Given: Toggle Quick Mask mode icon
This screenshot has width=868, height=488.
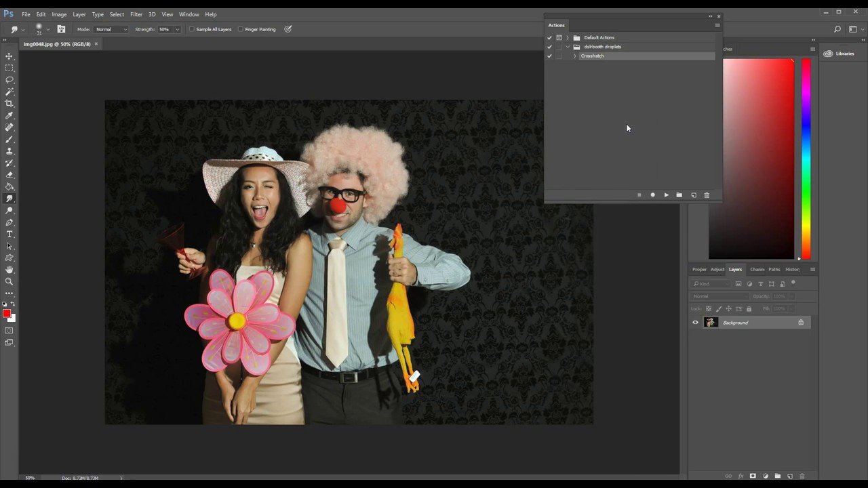Looking at the screenshot, I should 9,331.
